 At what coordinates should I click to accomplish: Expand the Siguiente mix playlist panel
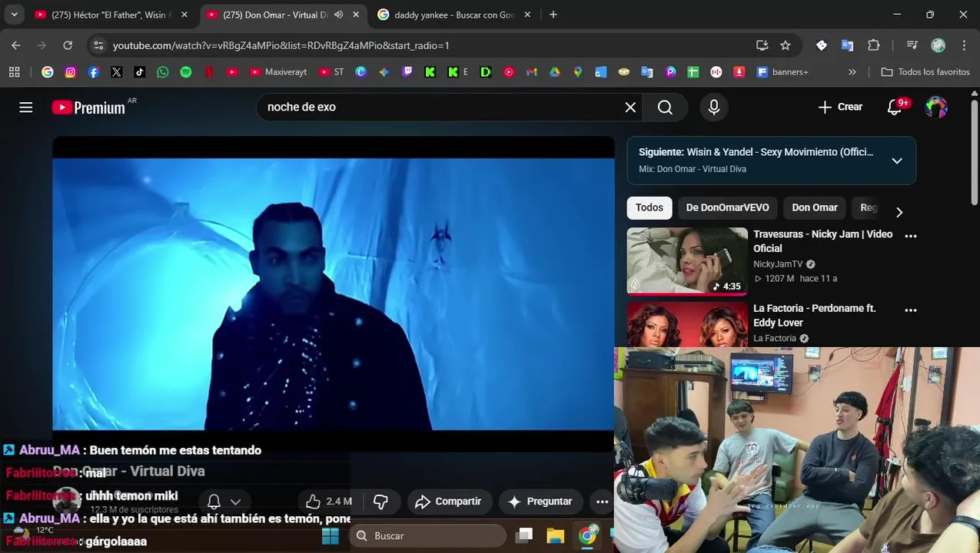897,161
